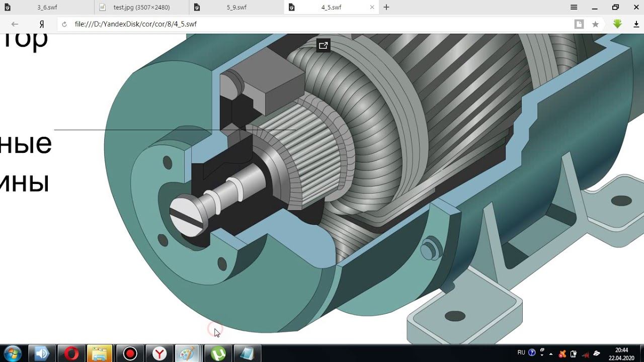Open Paint from the taskbar
This screenshot has width=644, height=362.
click(x=188, y=353)
